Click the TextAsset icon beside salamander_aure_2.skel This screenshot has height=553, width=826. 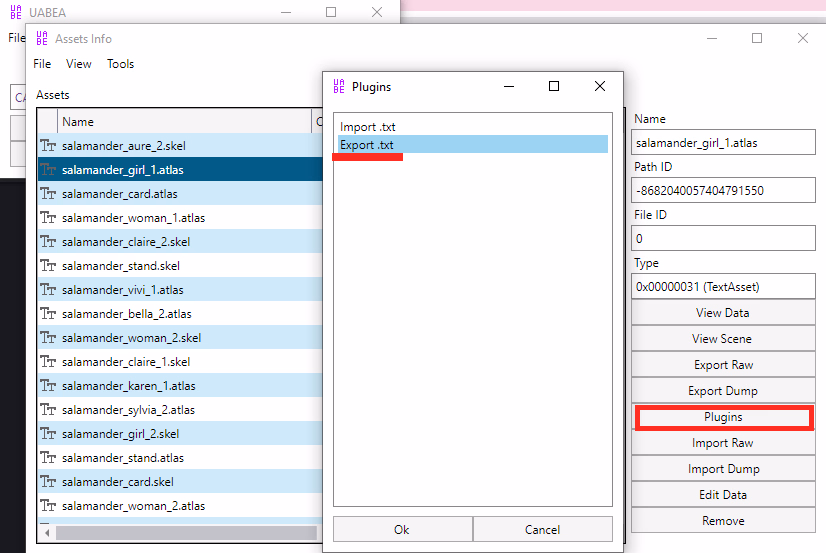(x=47, y=146)
